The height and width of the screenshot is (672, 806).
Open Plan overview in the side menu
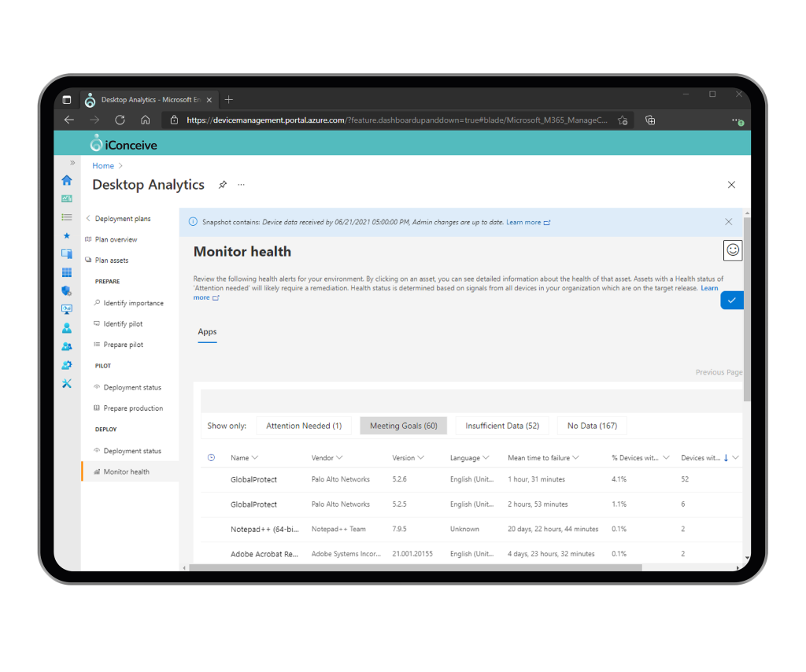tap(116, 239)
